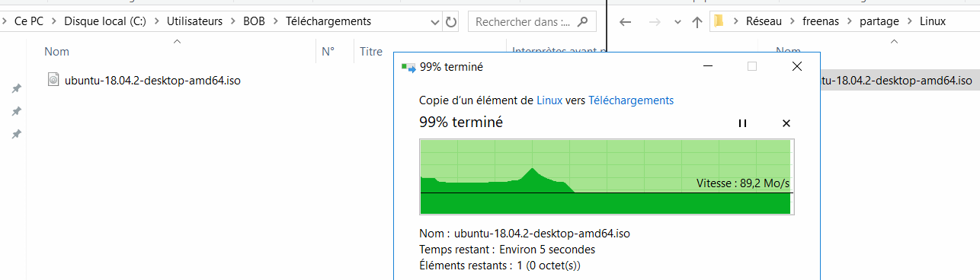Screen dimensions: 980x280
Task: Cancel the copy with the X icon
Action: [786, 123]
